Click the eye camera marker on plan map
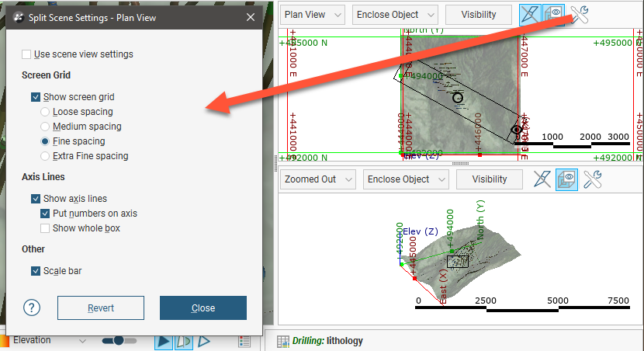The width and height of the screenshot is (644, 351). coord(516,130)
